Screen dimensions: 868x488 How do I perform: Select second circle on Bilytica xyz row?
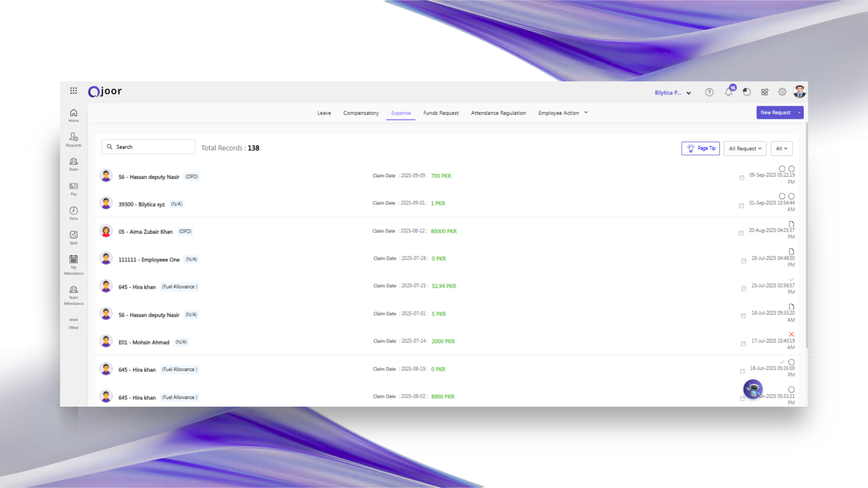point(792,196)
